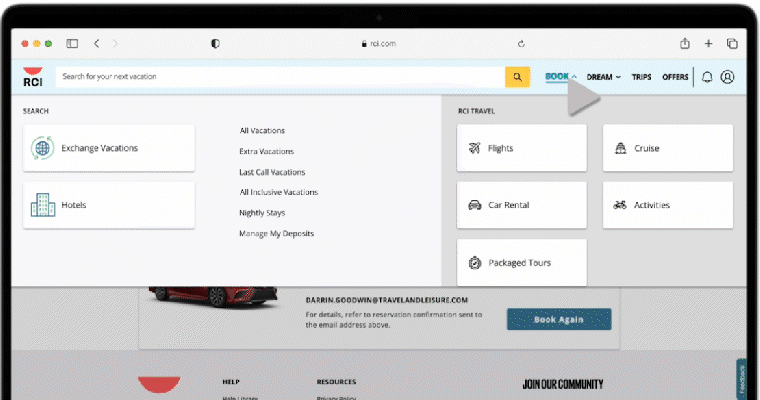Toggle the Safari sidebar icon
Viewport: 760px width, 400px height.
click(x=72, y=44)
